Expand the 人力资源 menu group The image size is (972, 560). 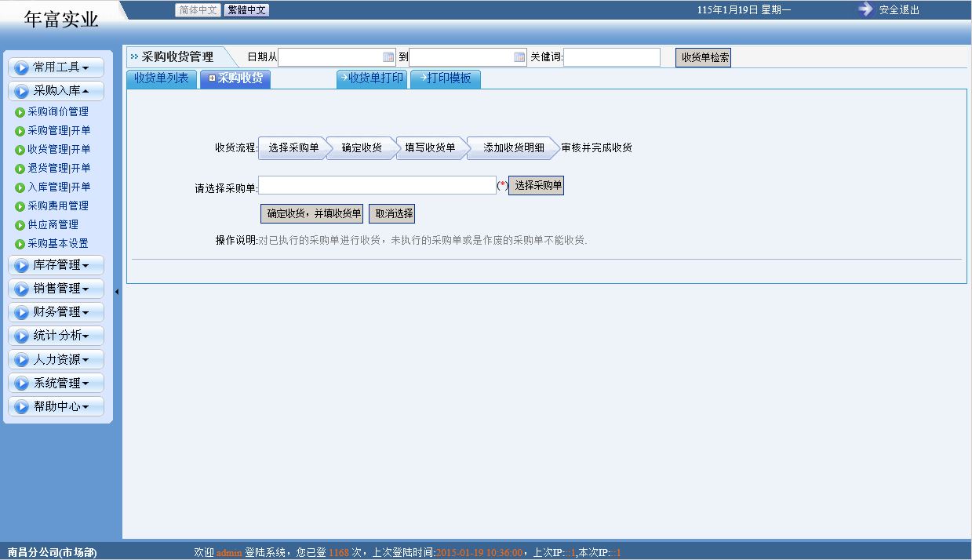pos(56,360)
